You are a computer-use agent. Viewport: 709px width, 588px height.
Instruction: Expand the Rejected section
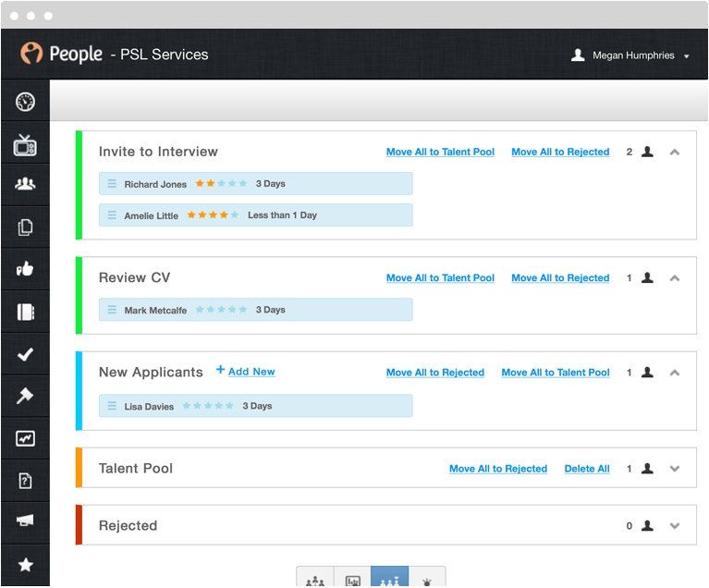(675, 525)
